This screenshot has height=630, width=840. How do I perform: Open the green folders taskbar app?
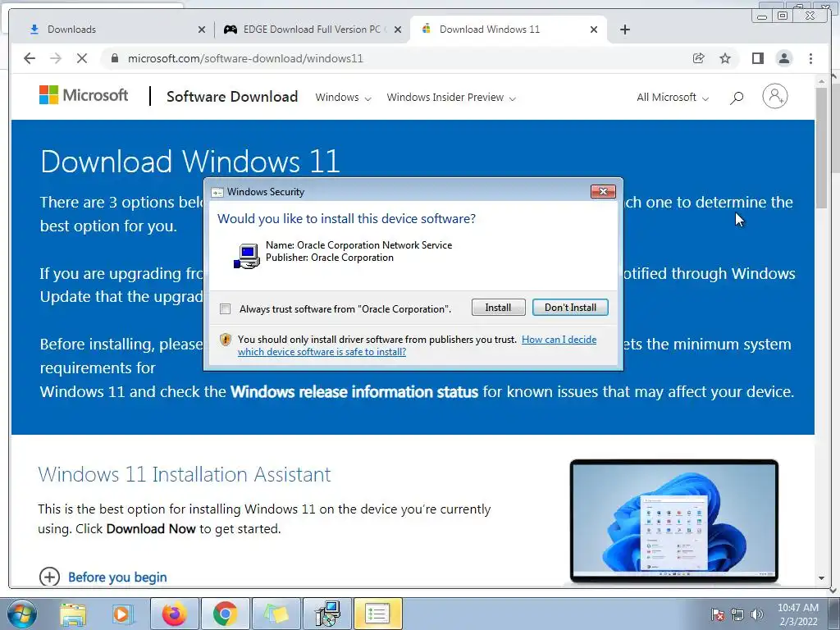point(276,614)
